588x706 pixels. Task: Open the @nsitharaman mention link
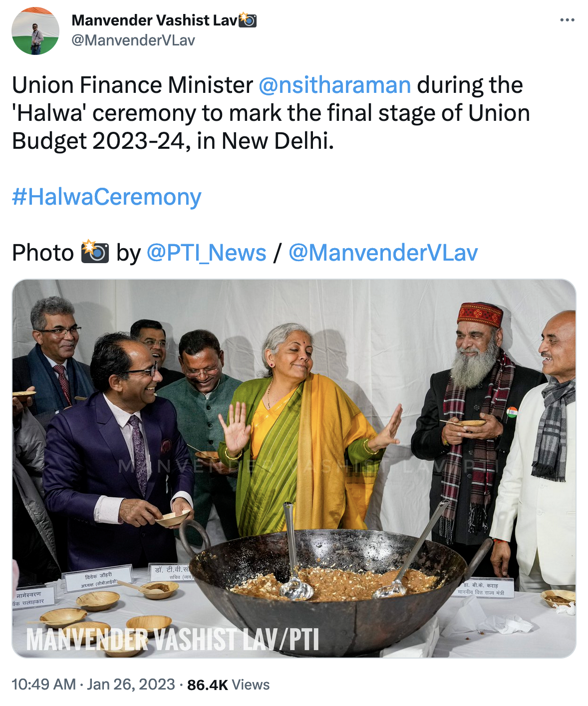(x=335, y=86)
